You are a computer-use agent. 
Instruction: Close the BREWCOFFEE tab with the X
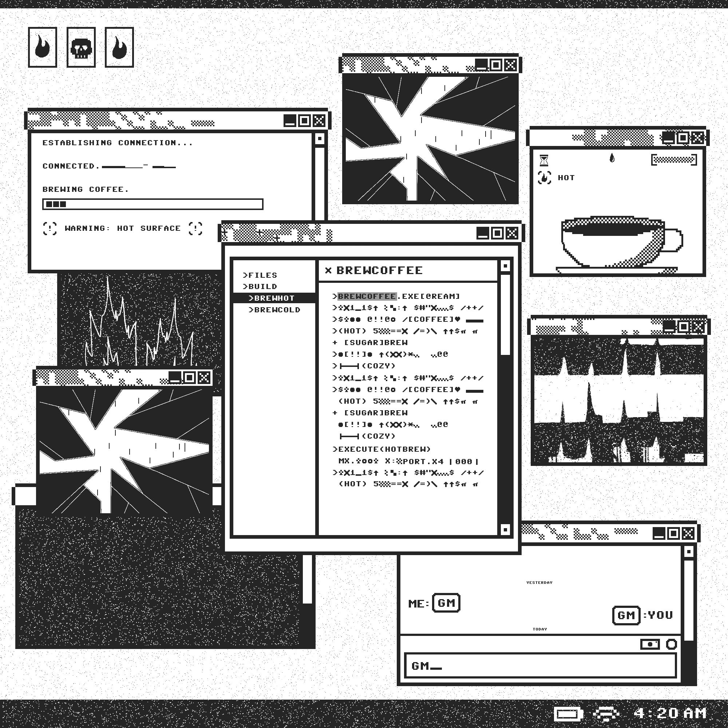click(x=328, y=270)
